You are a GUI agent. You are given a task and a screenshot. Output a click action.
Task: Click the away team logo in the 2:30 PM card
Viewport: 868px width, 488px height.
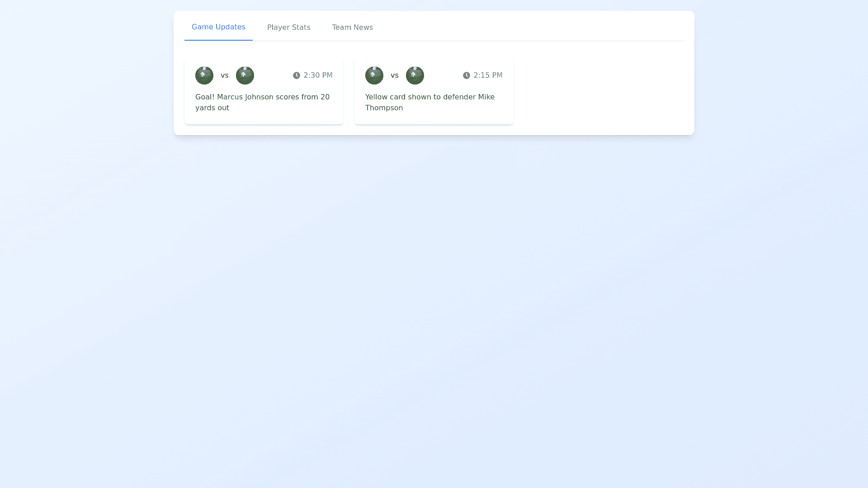coord(245,75)
